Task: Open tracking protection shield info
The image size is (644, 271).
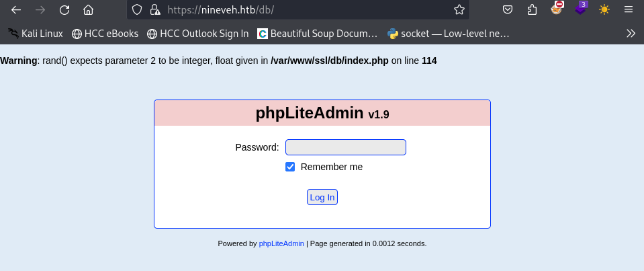Action: [x=137, y=10]
